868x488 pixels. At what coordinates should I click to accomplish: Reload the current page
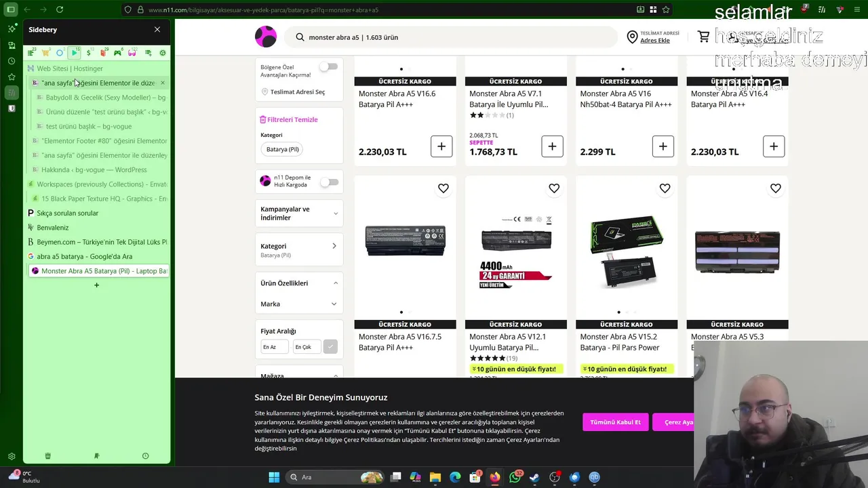[x=60, y=9]
